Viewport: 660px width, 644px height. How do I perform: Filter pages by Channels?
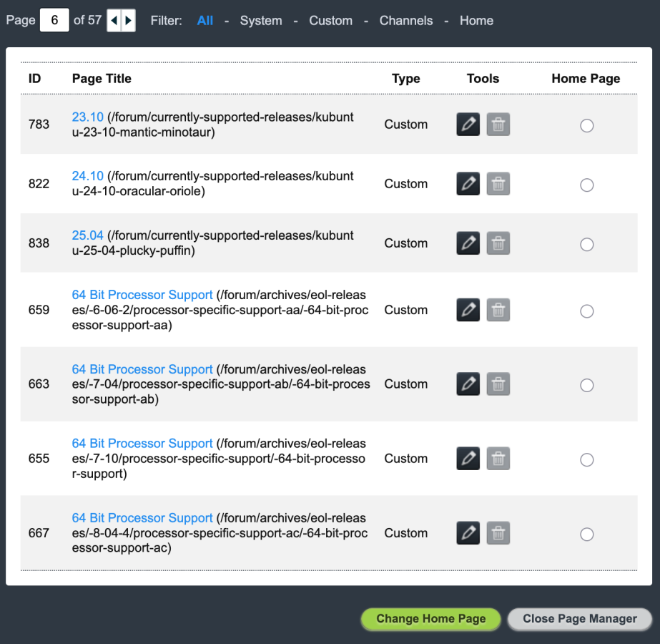(x=405, y=21)
